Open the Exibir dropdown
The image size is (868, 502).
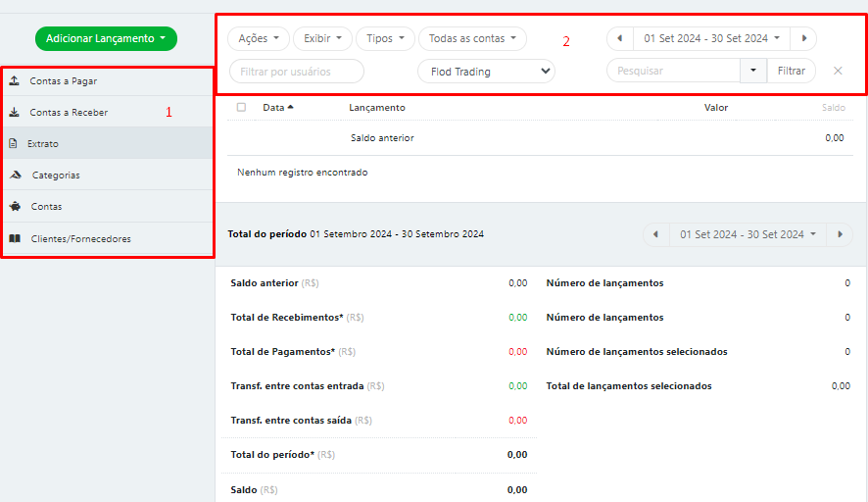(322, 38)
